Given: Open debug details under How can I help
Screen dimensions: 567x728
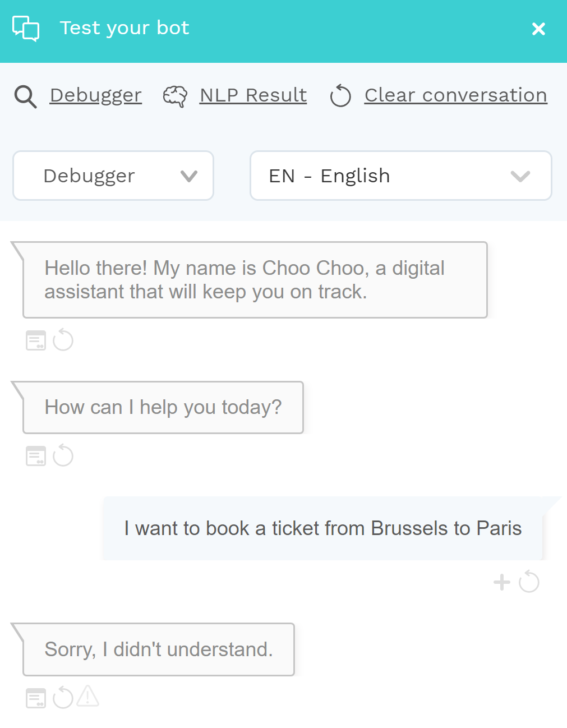Looking at the screenshot, I should point(36,456).
